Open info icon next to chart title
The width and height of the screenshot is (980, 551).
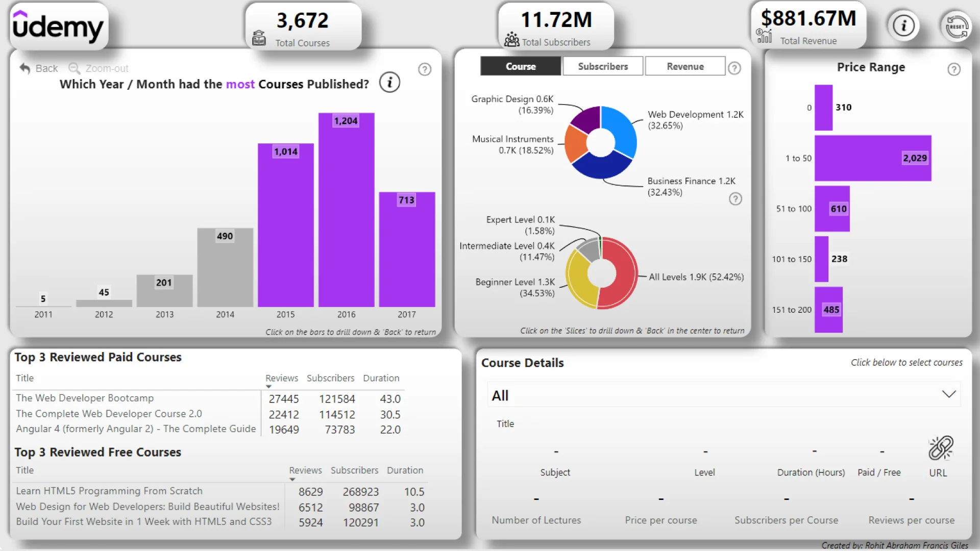coord(389,83)
